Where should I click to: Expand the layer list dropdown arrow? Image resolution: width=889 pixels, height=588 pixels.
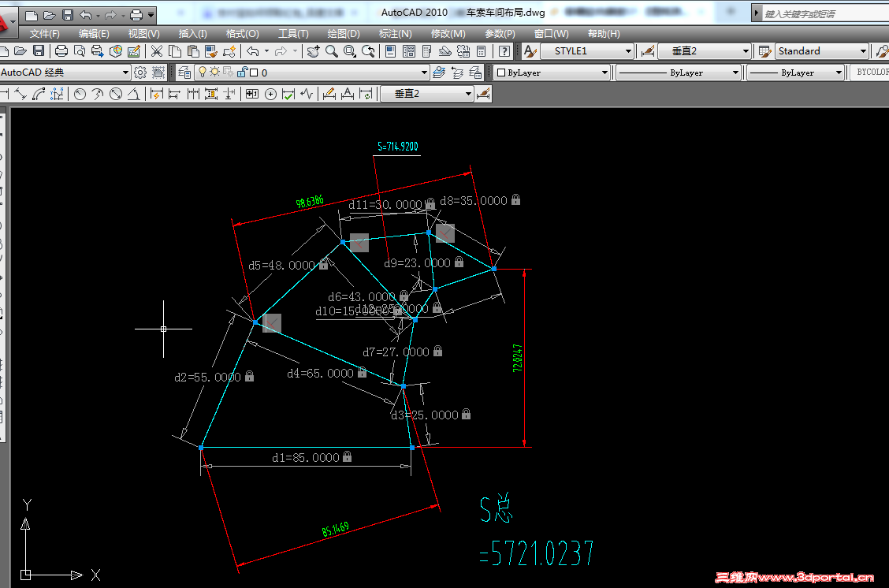click(x=423, y=73)
